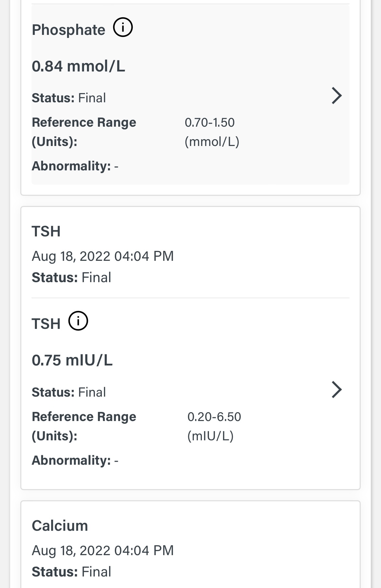This screenshot has height=588, width=381.
Task: Tap the Phosphate Abnormality field
Action: tap(75, 166)
